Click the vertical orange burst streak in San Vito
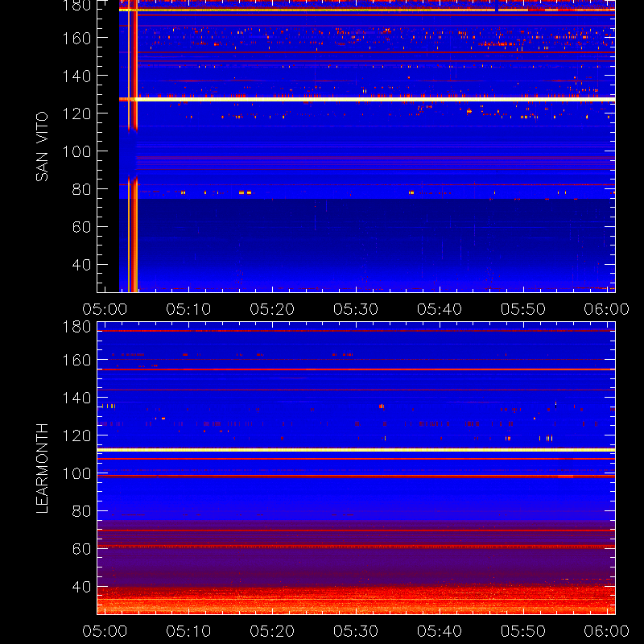Viewport: 644px width, 644px height. [x=133, y=146]
